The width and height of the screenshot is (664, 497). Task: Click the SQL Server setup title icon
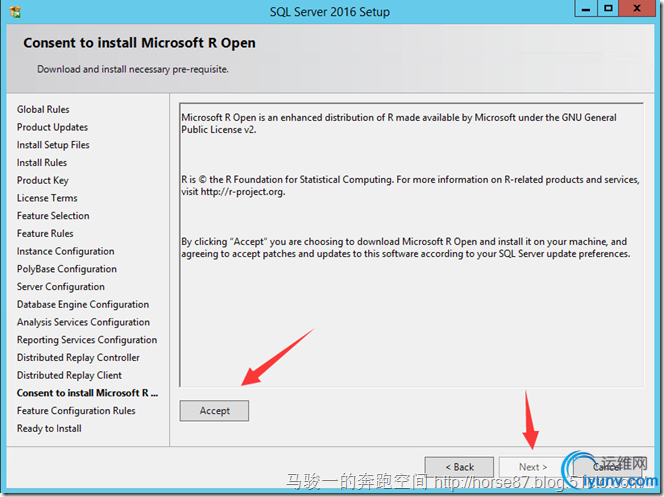15,11
